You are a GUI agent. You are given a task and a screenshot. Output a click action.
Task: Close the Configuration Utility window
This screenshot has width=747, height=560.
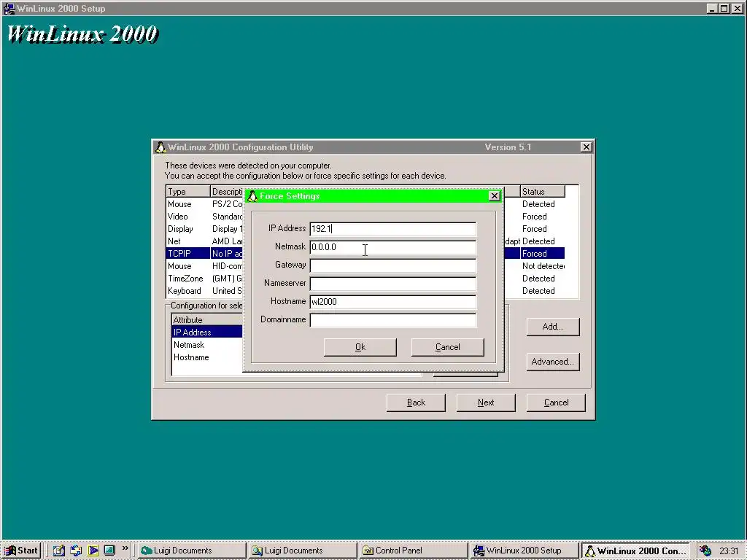coord(587,147)
